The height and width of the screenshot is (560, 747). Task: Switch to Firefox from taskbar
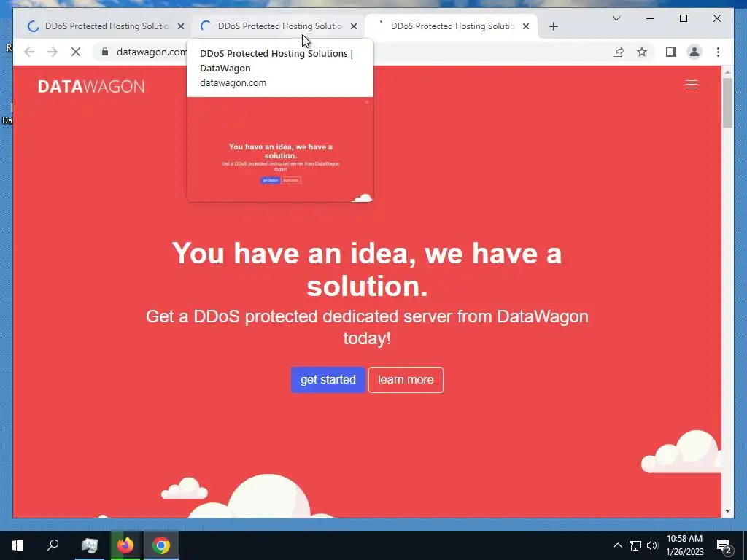[125, 545]
